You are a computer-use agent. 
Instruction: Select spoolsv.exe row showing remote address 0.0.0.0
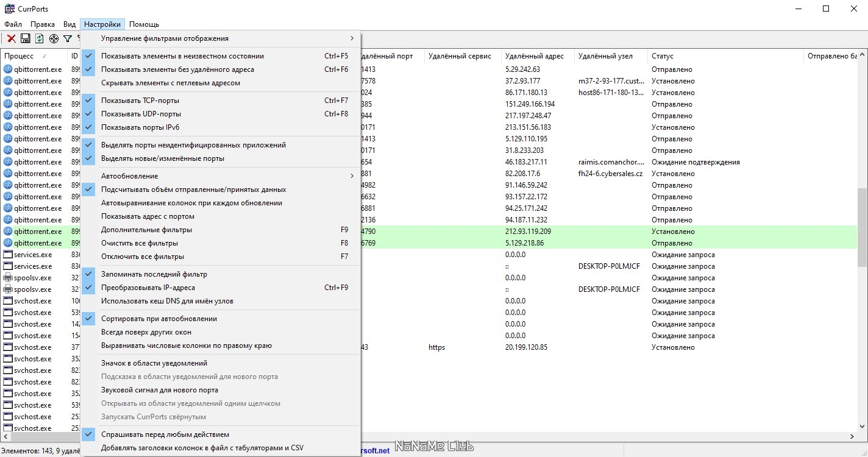point(429,278)
